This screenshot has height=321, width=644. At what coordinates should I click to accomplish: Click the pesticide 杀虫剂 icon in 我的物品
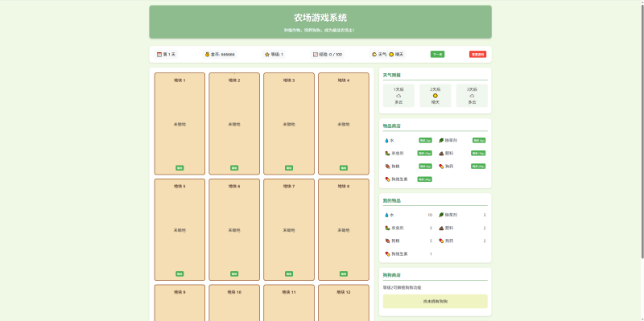(387, 228)
